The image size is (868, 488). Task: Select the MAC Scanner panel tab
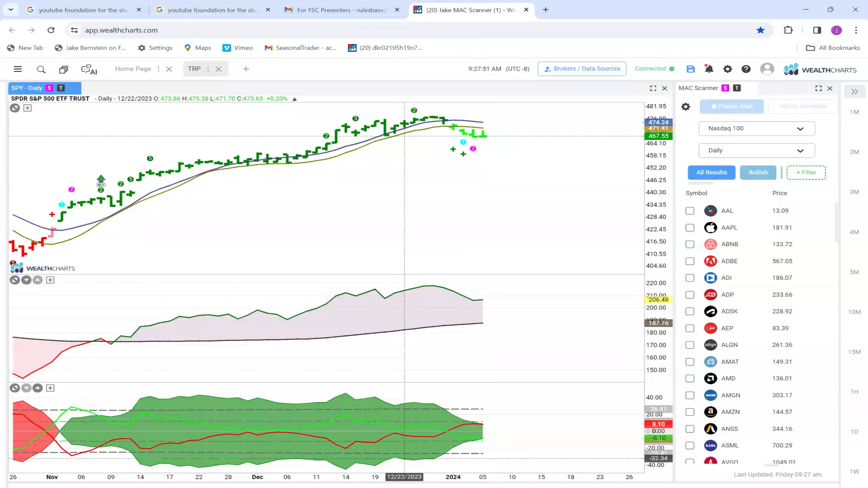[698, 88]
